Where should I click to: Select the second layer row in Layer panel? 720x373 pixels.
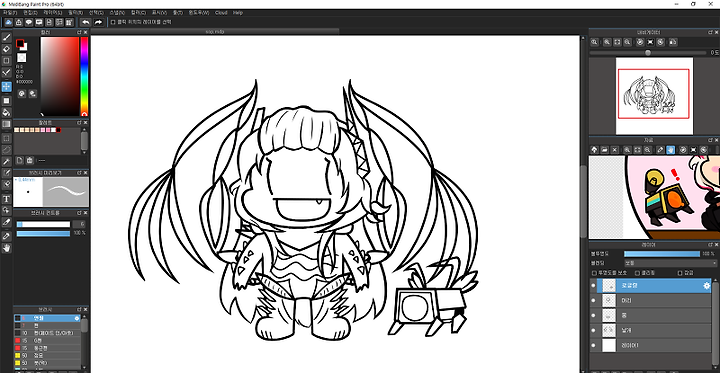[x=650, y=300]
